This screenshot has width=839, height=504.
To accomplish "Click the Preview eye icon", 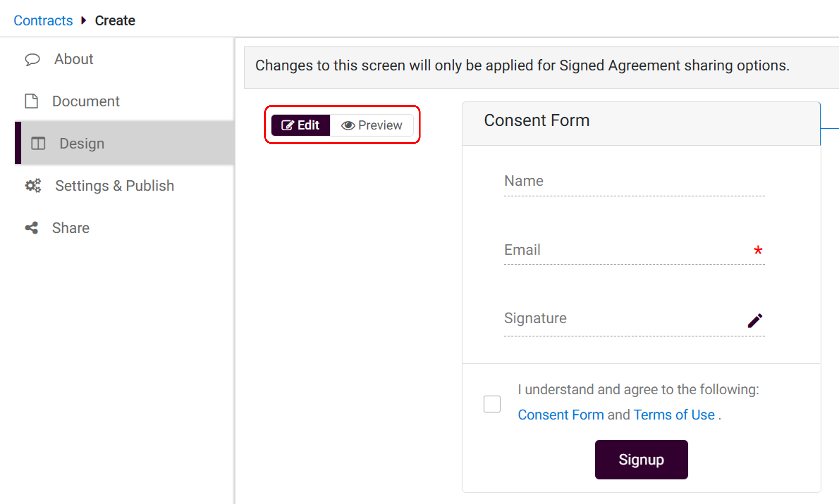I will pyautogui.click(x=348, y=125).
